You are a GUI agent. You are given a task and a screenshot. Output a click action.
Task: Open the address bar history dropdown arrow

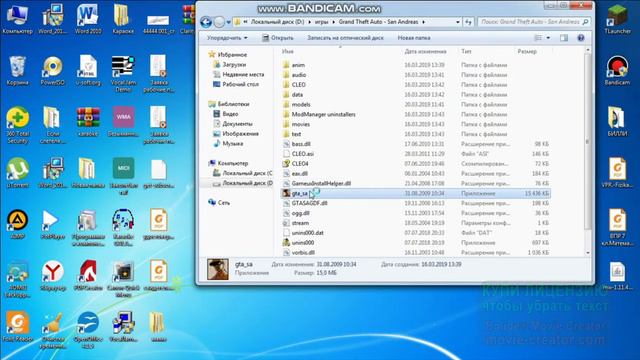[458, 22]
